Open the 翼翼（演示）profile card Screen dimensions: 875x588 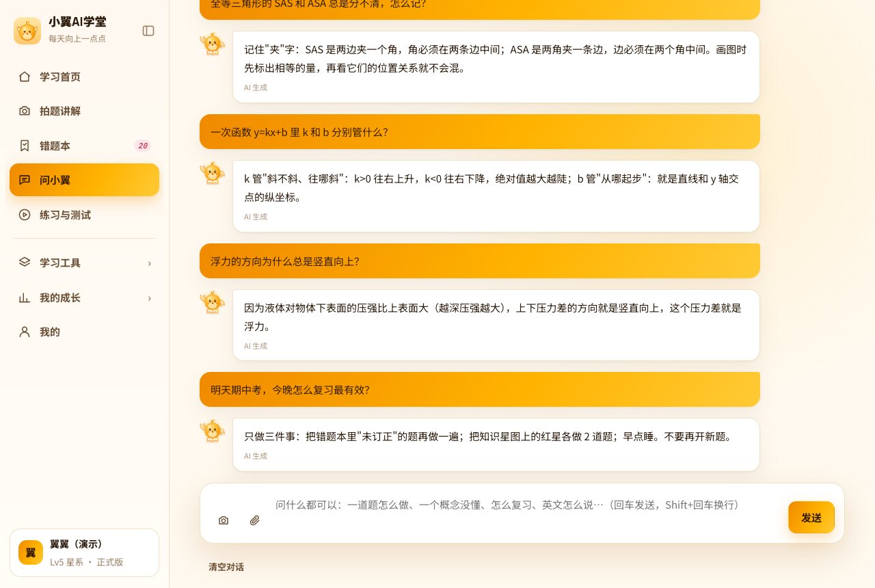pos(84,552)
